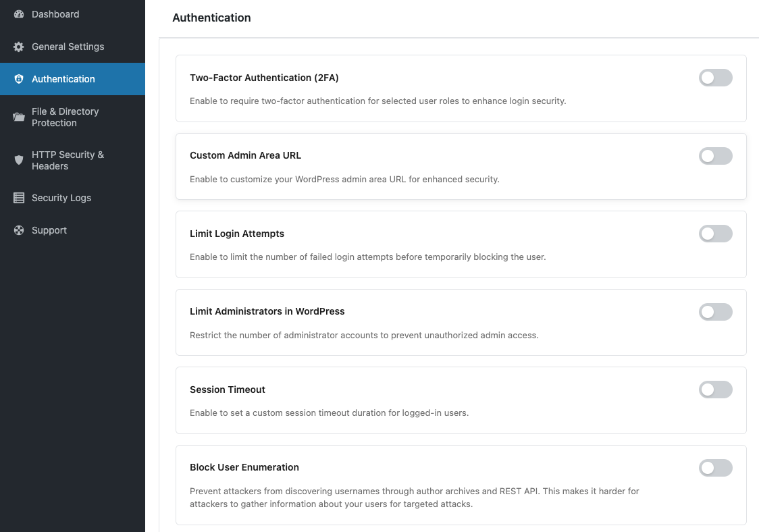
Task: Click the Session Timeout heading text
Action: [x=228, y=390]
